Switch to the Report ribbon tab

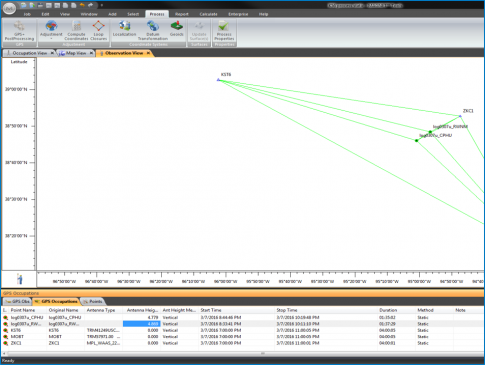point(182,14)
